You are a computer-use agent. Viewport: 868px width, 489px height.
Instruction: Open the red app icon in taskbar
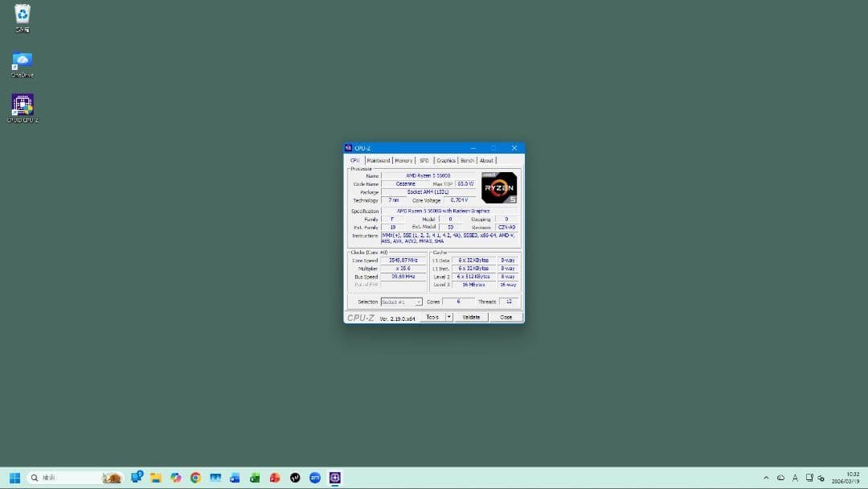pos(275,478)
